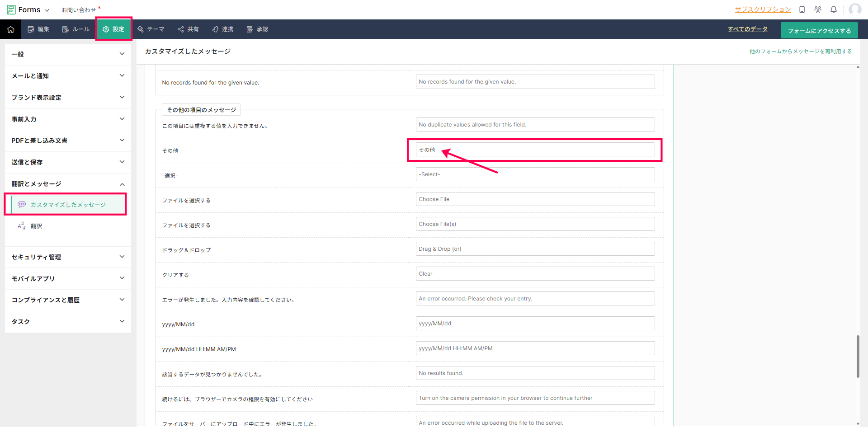This screenshot has width=868, height=427.
Task: Open the users group icon in header
Action: coord(818,9)
